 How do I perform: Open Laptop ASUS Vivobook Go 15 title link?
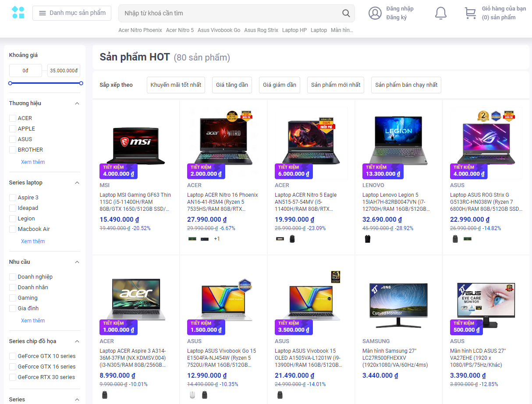pos(222,358)
